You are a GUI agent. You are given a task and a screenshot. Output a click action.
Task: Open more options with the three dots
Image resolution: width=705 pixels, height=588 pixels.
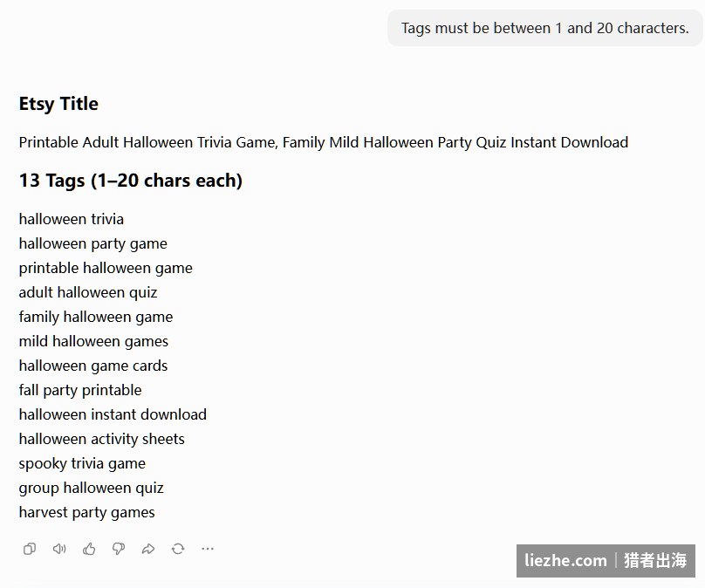[208, 549]
